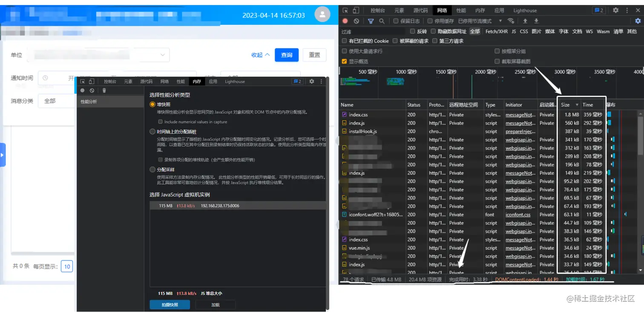The image size is (644, 312).
Task: Open 消息分类 dropdown showing 全部
Action: [56, 101]
